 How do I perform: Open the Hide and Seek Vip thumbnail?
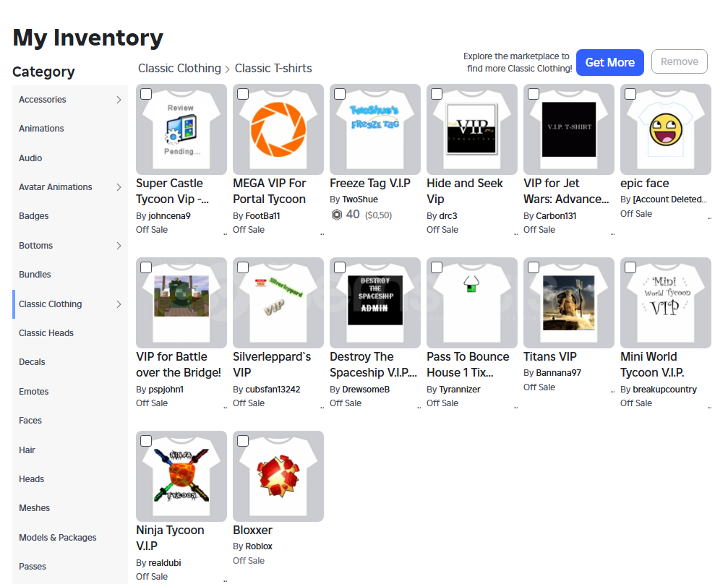471,129
